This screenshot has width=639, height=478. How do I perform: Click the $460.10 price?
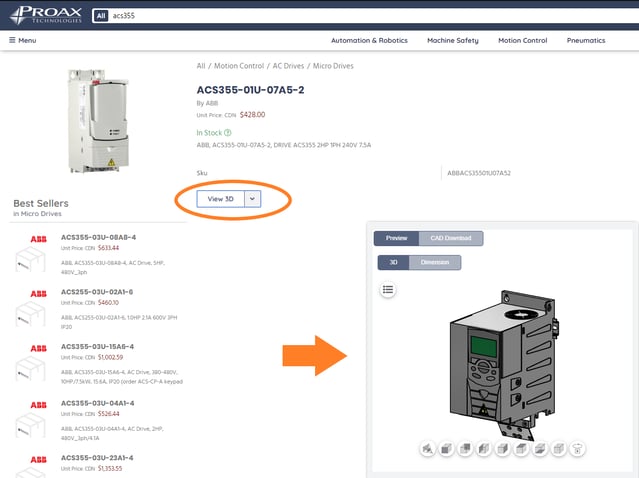pos(108,302)
